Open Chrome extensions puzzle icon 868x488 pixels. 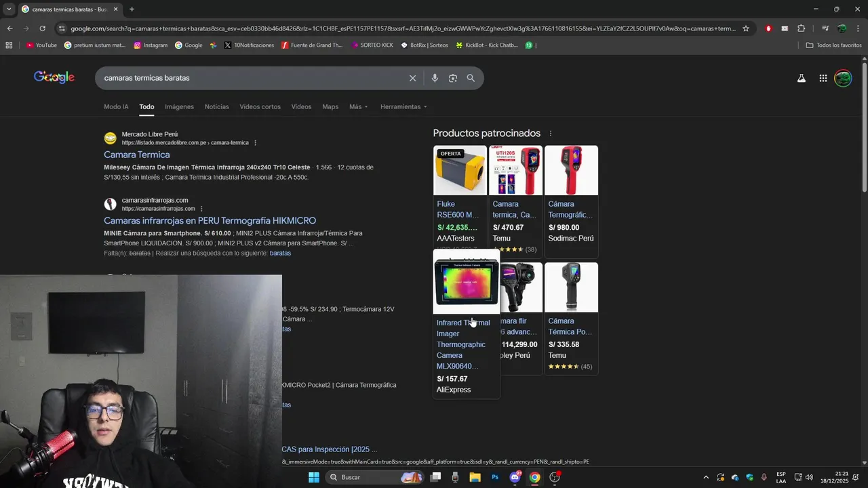(x=802, y=28)
